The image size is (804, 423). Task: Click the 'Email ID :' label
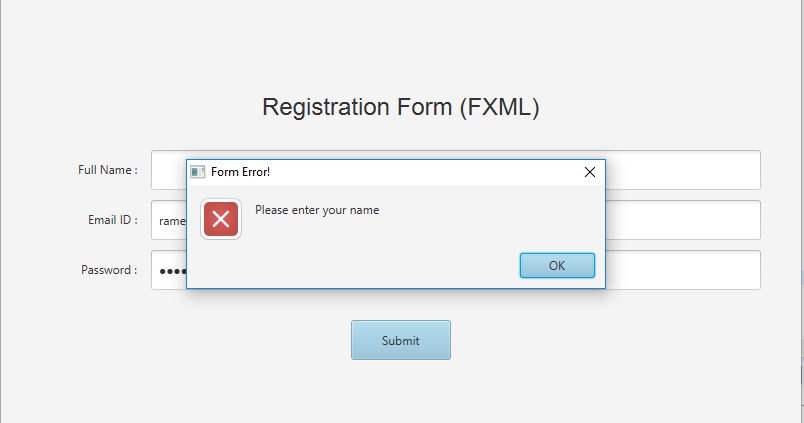112,220
